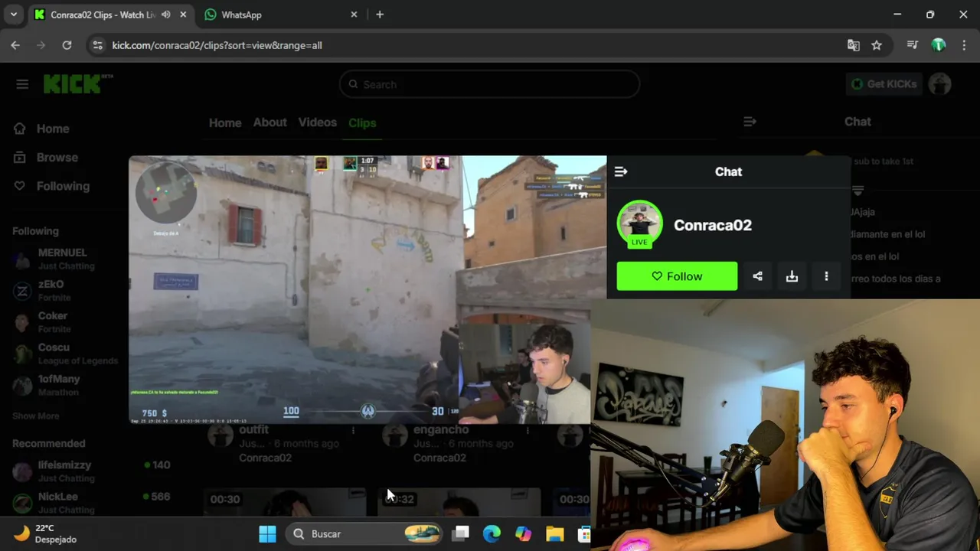Open options for the outfit clip

[353, 431]
